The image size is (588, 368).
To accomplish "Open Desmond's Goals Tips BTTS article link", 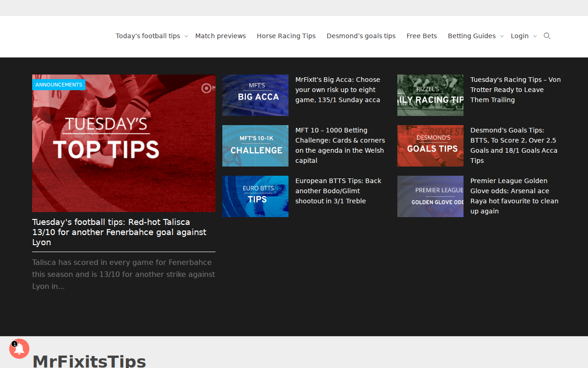I will pyautogui.click(x=514, y=145).
